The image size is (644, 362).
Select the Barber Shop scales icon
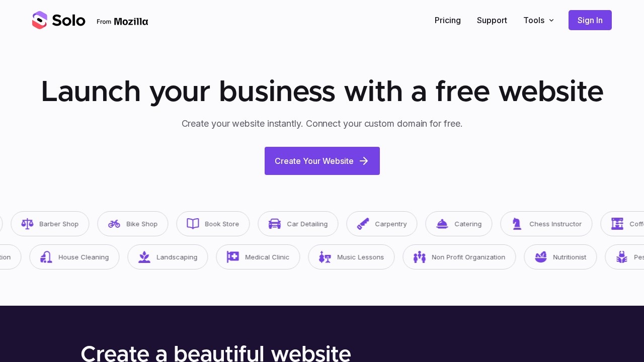click(27, 224)
